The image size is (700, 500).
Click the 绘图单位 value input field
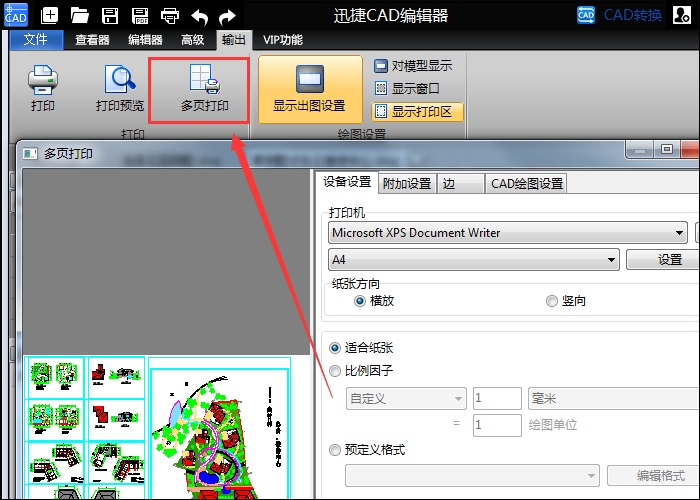point(497,425)
